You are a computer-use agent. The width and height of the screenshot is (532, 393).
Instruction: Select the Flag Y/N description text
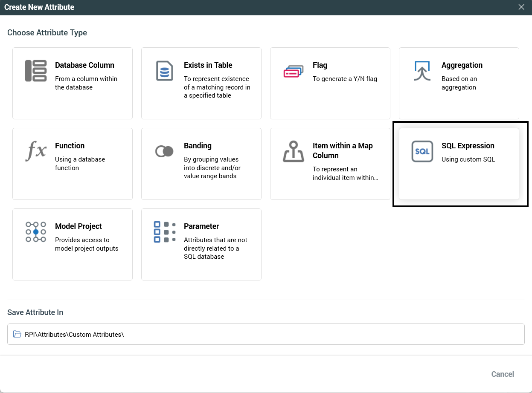(x=345, y=79)
